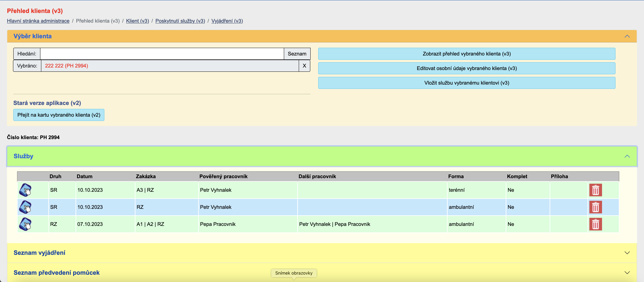Go to Hlavní stránka administrace

click(x=38, y=21)
